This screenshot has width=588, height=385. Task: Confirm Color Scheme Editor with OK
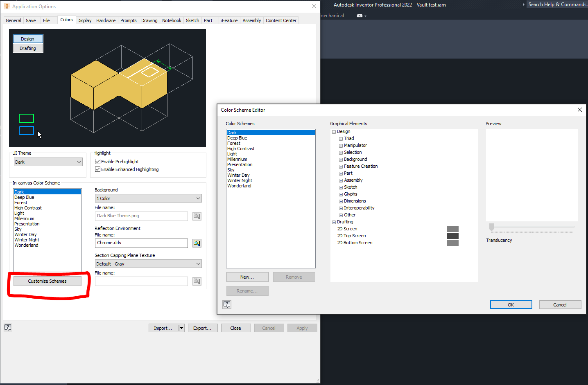click(x=511, y=305)
